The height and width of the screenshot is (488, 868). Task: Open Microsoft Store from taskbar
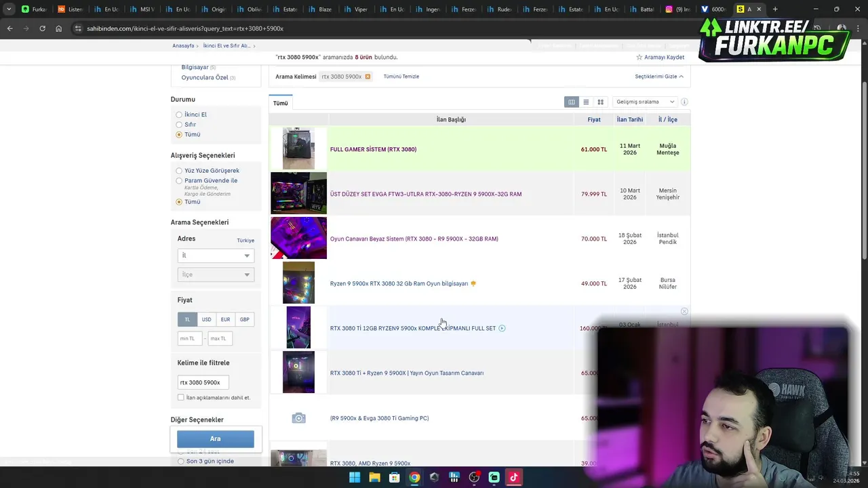[x=394, y=477]
